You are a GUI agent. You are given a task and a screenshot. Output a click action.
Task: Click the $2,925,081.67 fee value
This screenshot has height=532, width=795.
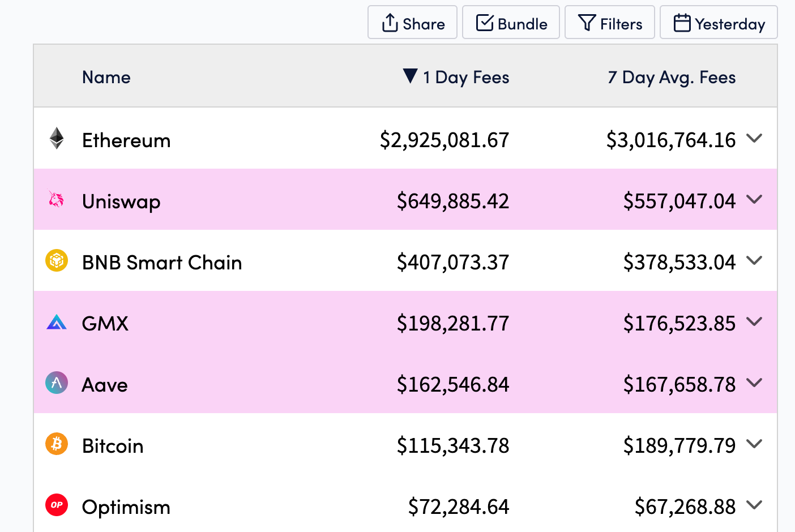coord(444,140)
